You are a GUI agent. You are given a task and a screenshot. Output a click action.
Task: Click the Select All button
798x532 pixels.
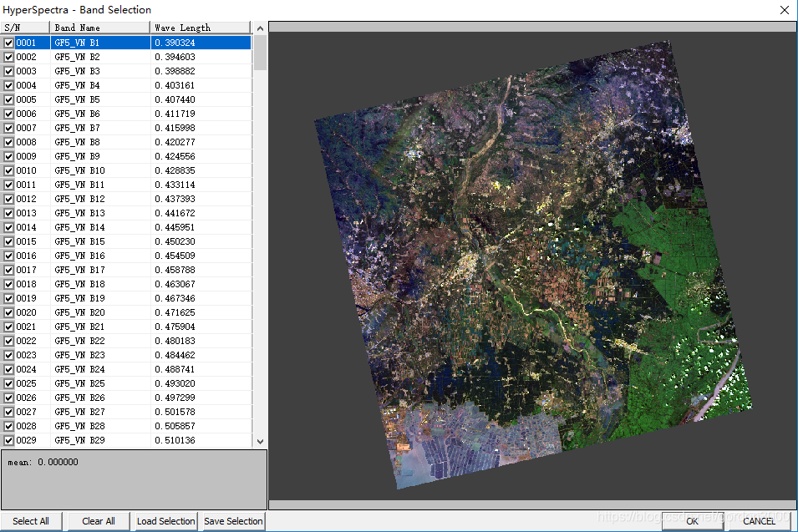click(x=31, y=521)
